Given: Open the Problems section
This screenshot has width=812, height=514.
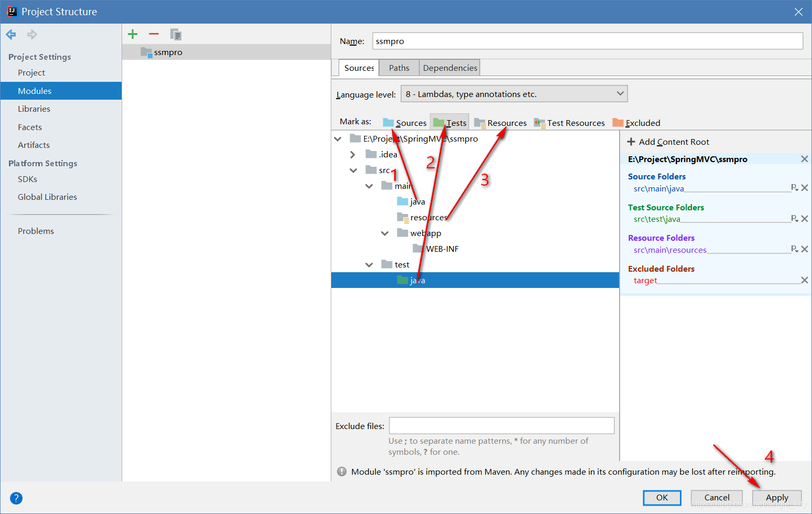Looking at the screenshot, I should tap(36, 231).
